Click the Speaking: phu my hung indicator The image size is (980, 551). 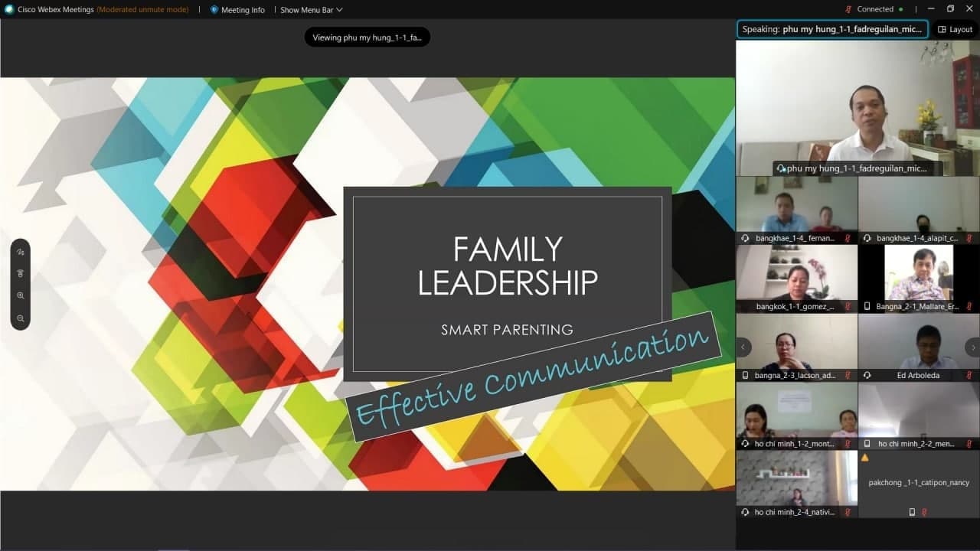click(833, 30)
